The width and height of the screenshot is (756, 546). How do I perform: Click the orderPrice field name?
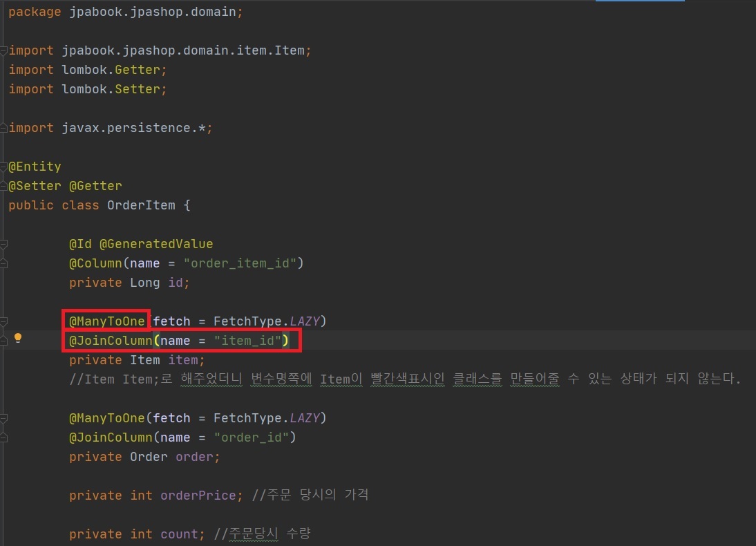pos(198,496)
